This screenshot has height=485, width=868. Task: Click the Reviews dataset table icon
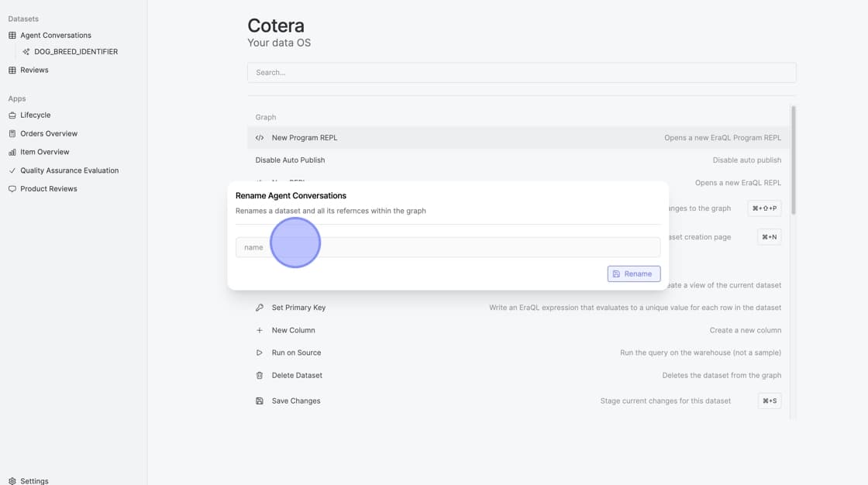click(x=12, y=71)
